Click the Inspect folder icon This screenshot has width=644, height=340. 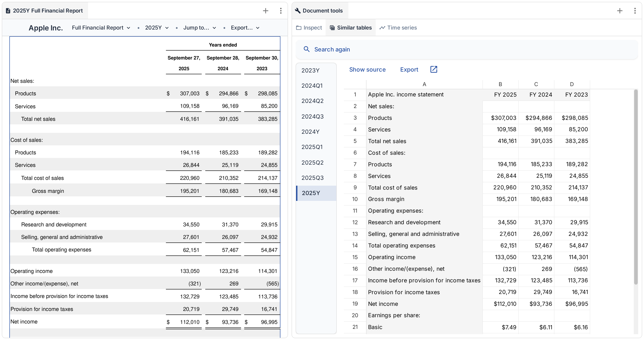pos(299,28)
